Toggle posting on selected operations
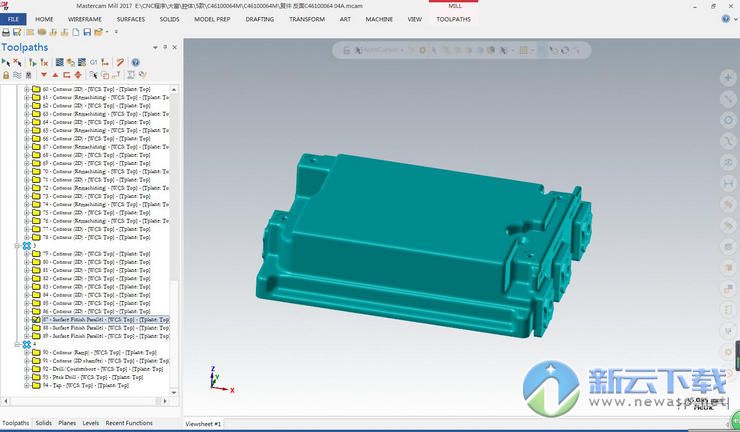This screenshot has height=432, width=740. coord(29,75)
